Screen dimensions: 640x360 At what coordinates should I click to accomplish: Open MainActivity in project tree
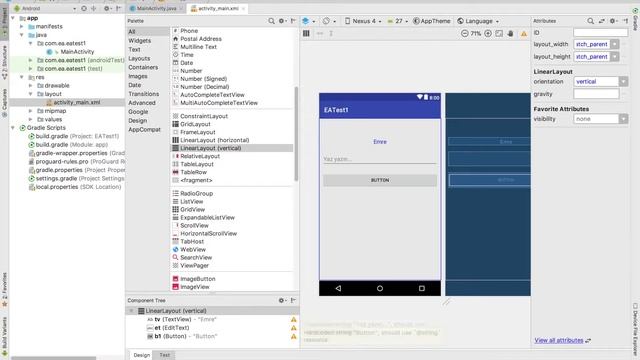[77, 51]
